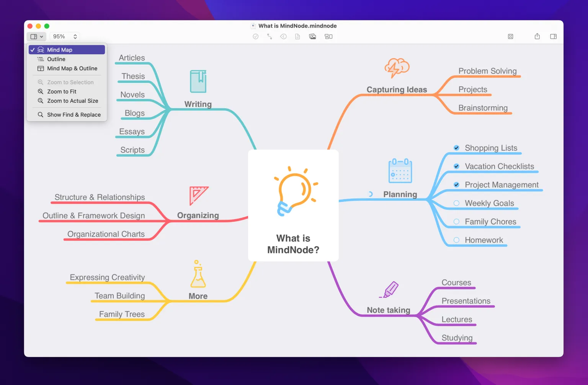
Task: Open the view mode dropdown top left
Action: pos(36,36)
